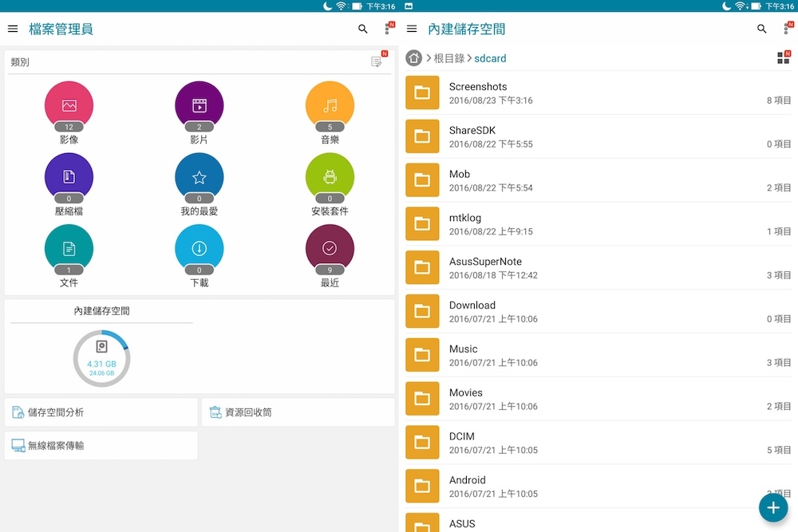Open the 音樂 music category
Image resolution: width=798 pixels, height=532 pixels.
point(330,108)
